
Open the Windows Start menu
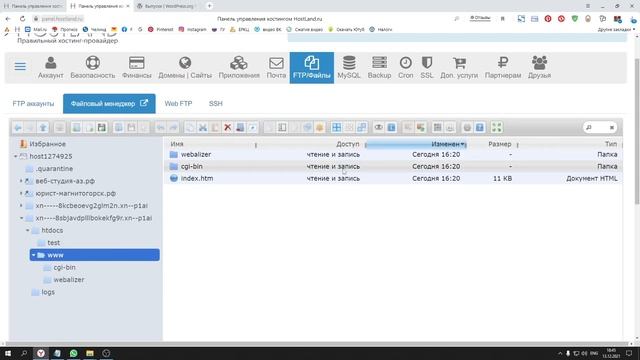click(7, 353)
